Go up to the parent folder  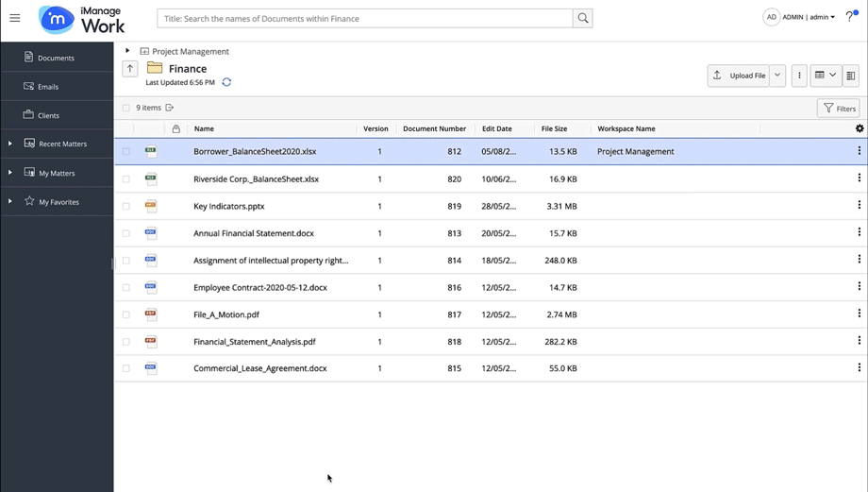click(x=130, y=69)
